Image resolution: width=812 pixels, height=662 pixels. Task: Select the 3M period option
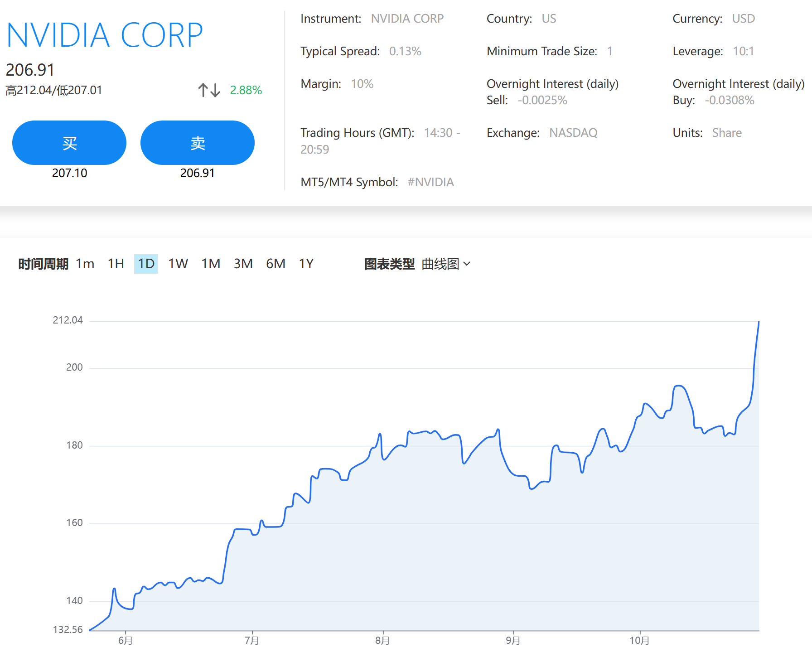[x=243, y=264]
